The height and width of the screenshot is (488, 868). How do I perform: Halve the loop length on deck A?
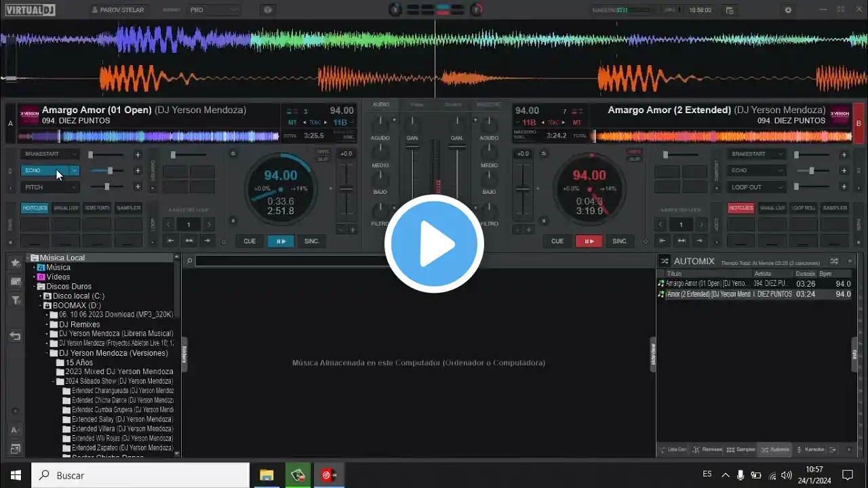169,224
